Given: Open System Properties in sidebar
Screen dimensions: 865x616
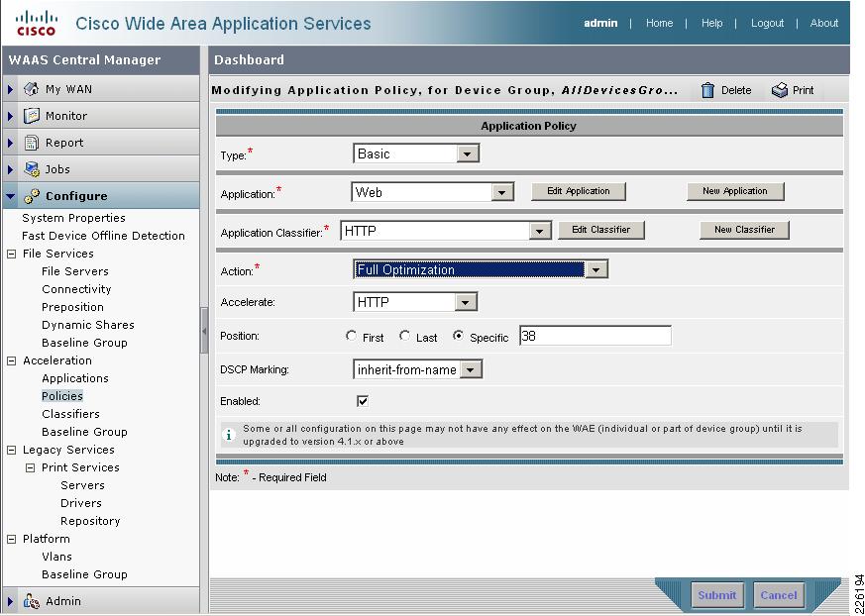Looking at the screenshot, I should (x=73, y=218).
